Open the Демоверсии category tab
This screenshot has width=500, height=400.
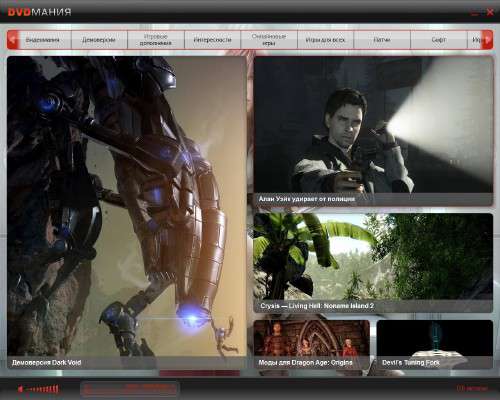[x=99, y=40]
